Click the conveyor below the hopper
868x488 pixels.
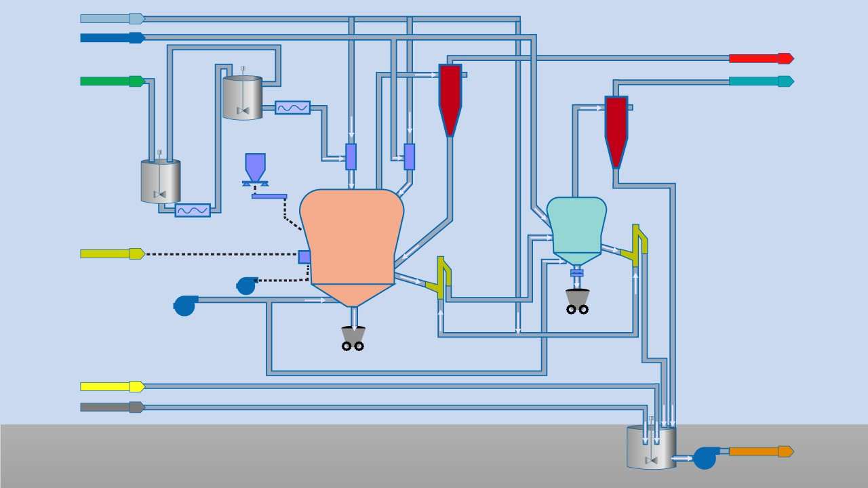[x=269, y=197]
